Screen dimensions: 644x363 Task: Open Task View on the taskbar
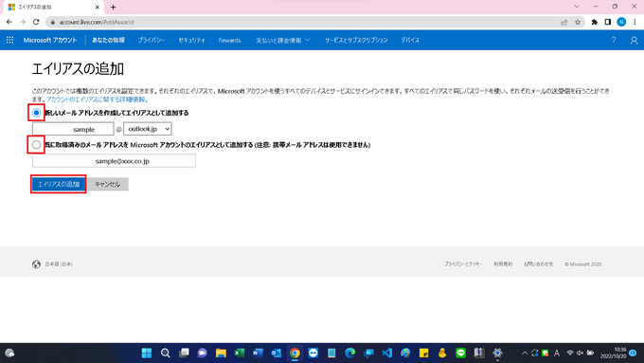pyautogui.click(x=184, y=353)
